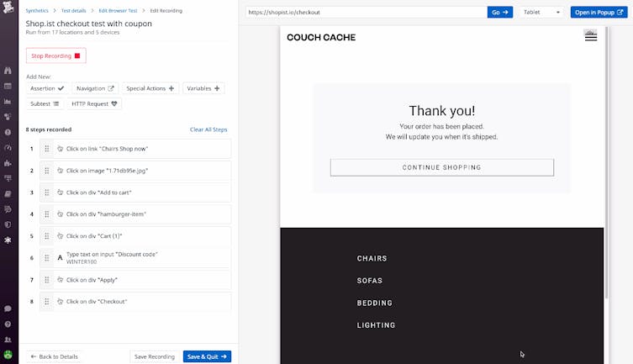Viewport: 633px width, 364px height.
Task: Select step "Click on image 1.71db95e.jpg"
Action: pyautogui.click(x=135, y=171)
